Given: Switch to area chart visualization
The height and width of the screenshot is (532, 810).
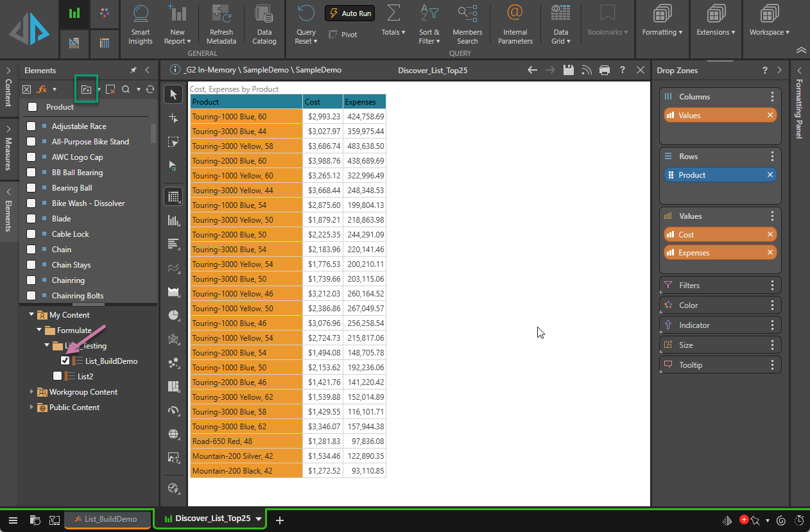Looking at the screenshot, I should tap(173, 291).
